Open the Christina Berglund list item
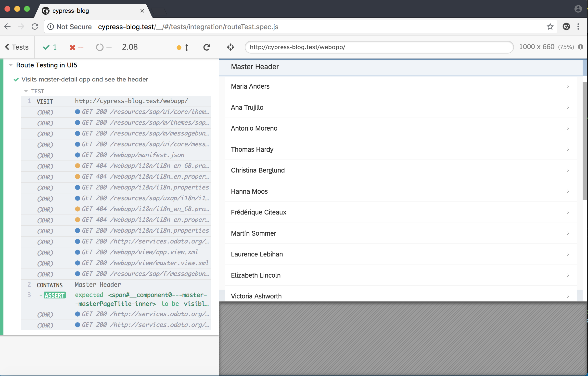This screenshot has height=376, width=588. coord(401,170)
